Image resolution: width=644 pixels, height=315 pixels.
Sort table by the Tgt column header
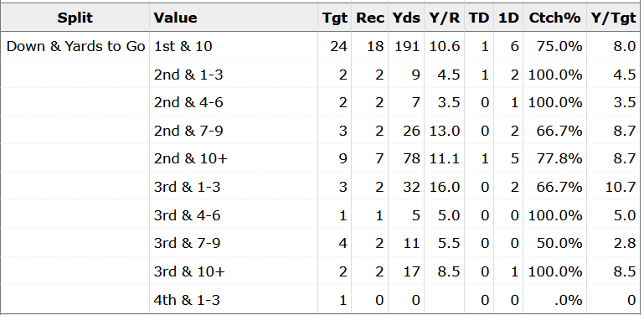pos(334,18)
